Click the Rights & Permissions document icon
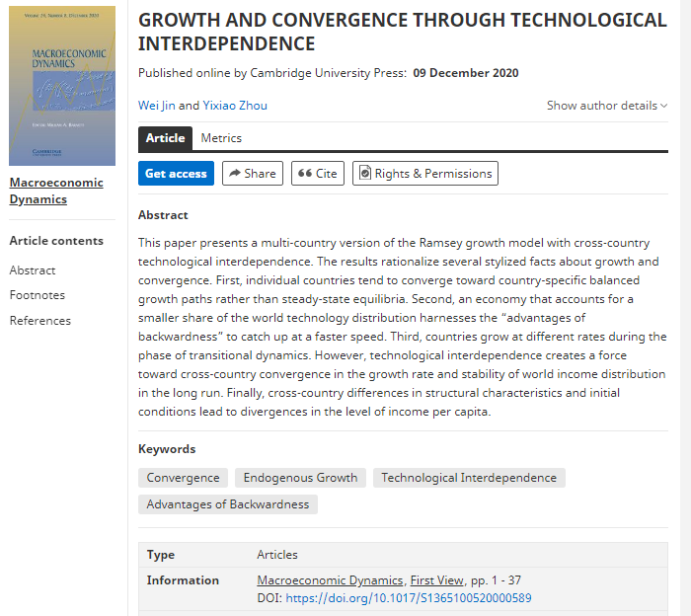 [x=364, y=174]
